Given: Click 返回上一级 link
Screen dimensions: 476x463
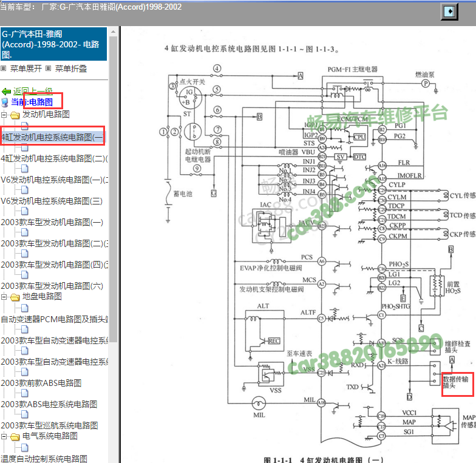Looking at the screenshot, I should [33, 91].
